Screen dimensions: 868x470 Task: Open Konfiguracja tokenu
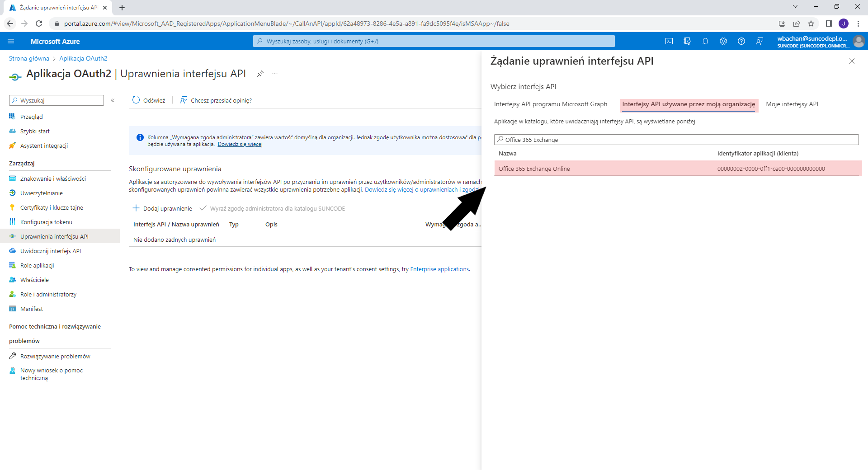click(x=46, y=222)
